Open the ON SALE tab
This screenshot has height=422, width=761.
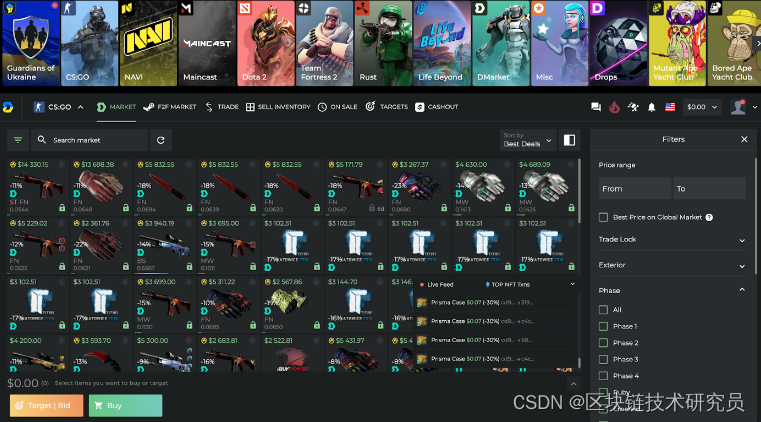point(338,107)
